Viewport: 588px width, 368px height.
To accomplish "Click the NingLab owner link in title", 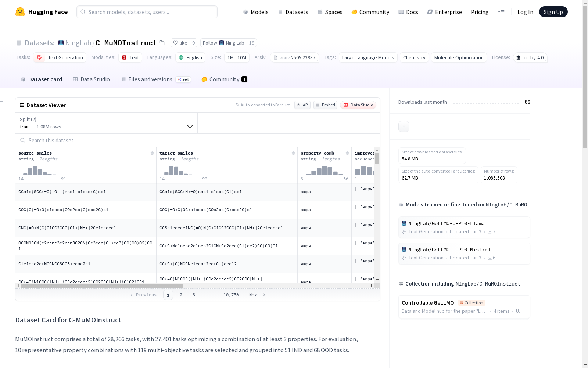I will point(78,43).
